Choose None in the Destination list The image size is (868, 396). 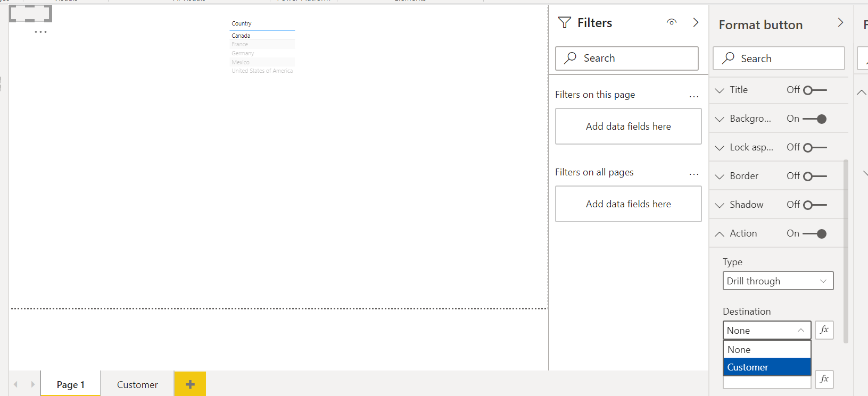pos(767,350)
